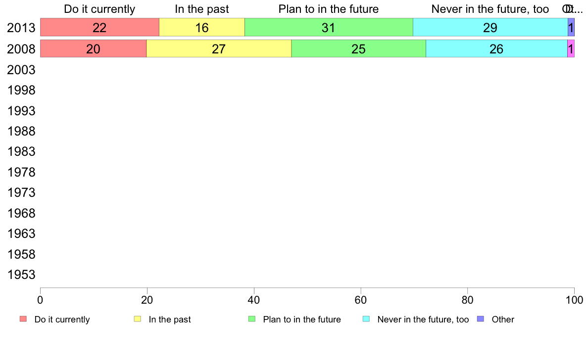Select the 2008 yellow segment showing 27
Image resolution: width=588 pixels, height=364 pixels.
219,49
